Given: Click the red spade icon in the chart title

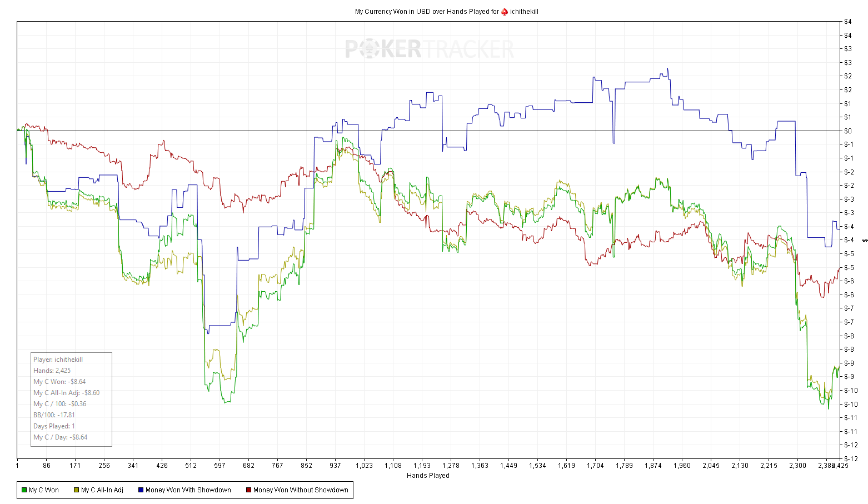Looking at the screenshot, I should point(505,12).
